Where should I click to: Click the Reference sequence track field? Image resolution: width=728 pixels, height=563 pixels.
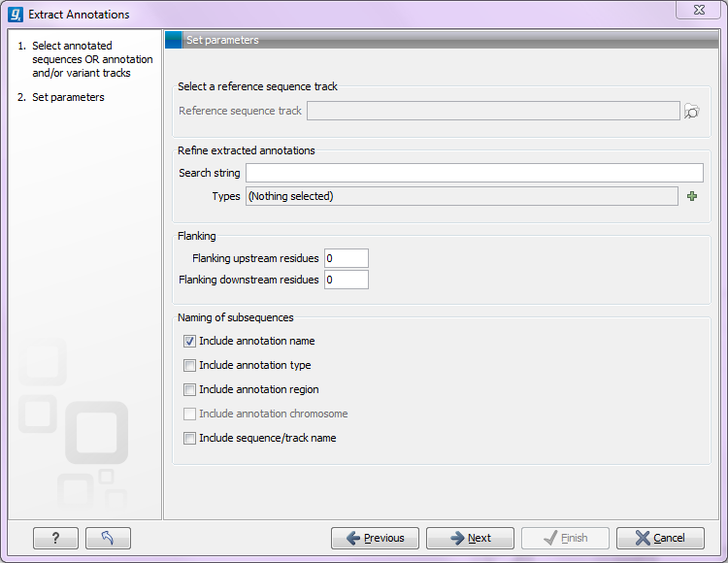(x=493, y=111)
